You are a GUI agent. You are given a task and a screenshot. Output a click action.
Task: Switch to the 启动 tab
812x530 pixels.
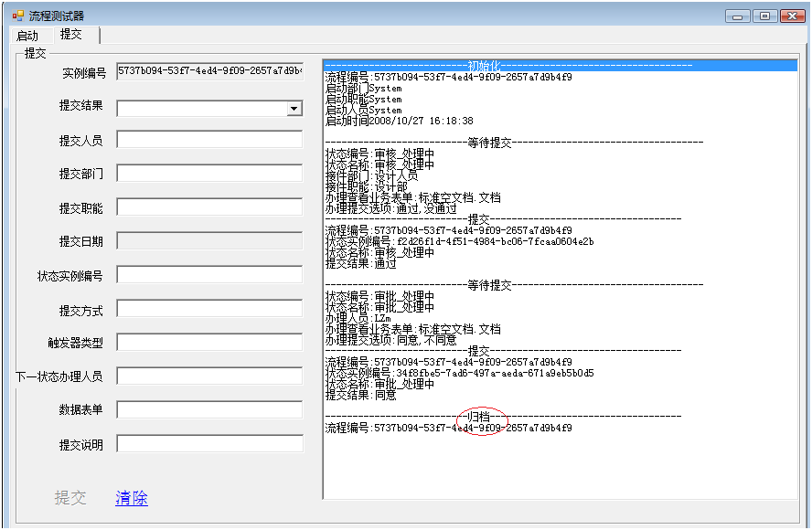point(27,35)
